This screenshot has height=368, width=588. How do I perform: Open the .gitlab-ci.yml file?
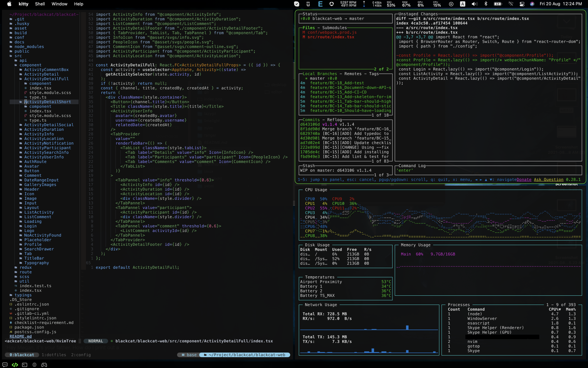tap(31, 313)
